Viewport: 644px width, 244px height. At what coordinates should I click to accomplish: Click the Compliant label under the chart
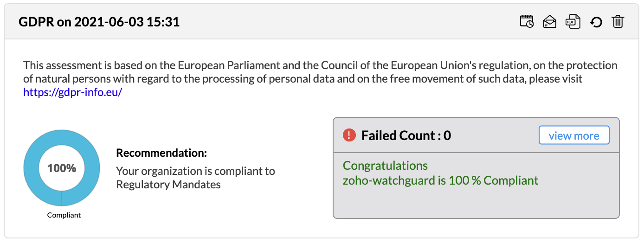point(64,215)
